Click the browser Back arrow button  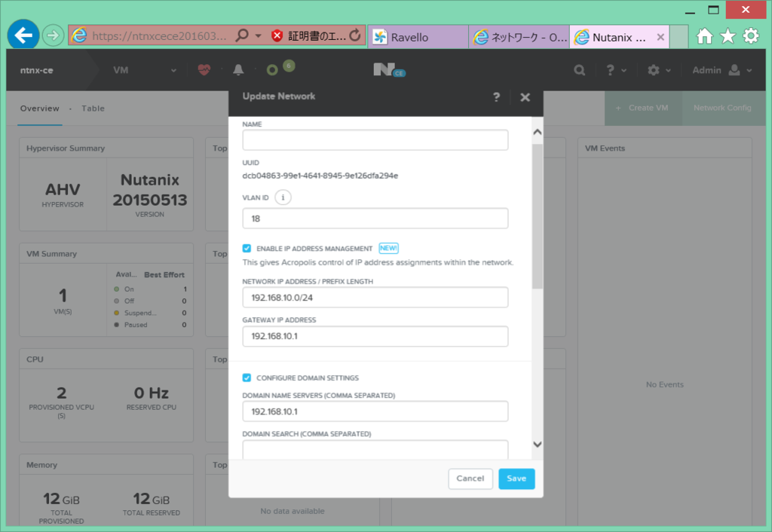(23, 35)
